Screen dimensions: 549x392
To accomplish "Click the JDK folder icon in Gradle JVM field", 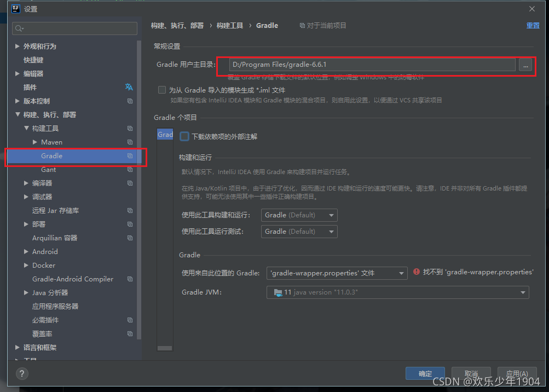I will pos(278,292).
